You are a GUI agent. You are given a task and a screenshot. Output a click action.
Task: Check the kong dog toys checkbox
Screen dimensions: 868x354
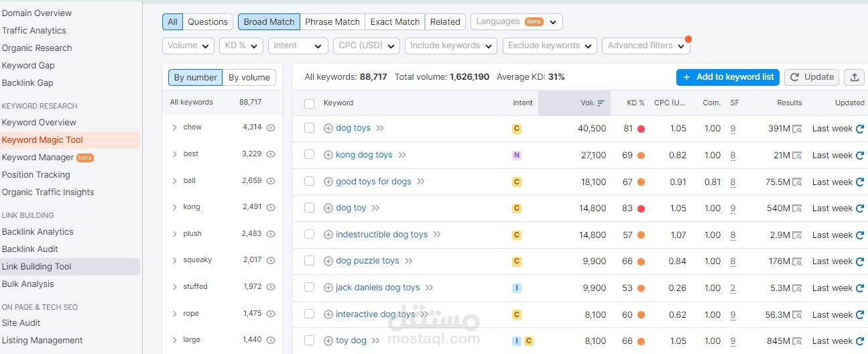[x=309, y=155]
